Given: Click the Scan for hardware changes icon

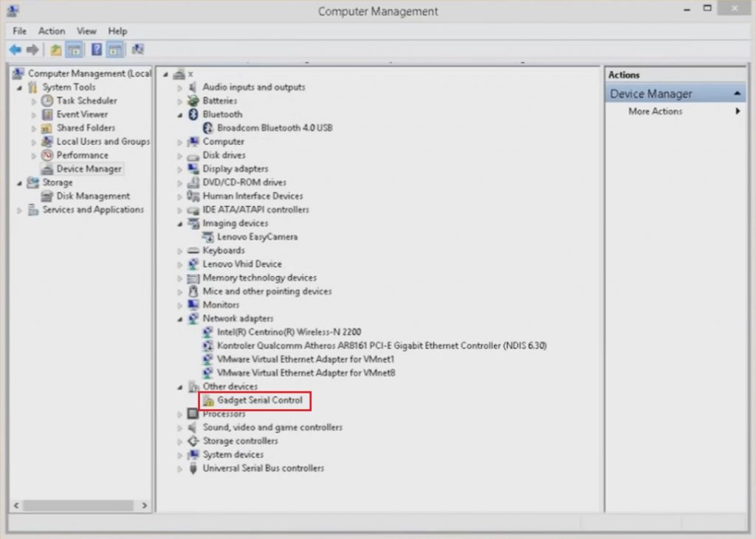Looking at the screenshot, I should point(137,49).
